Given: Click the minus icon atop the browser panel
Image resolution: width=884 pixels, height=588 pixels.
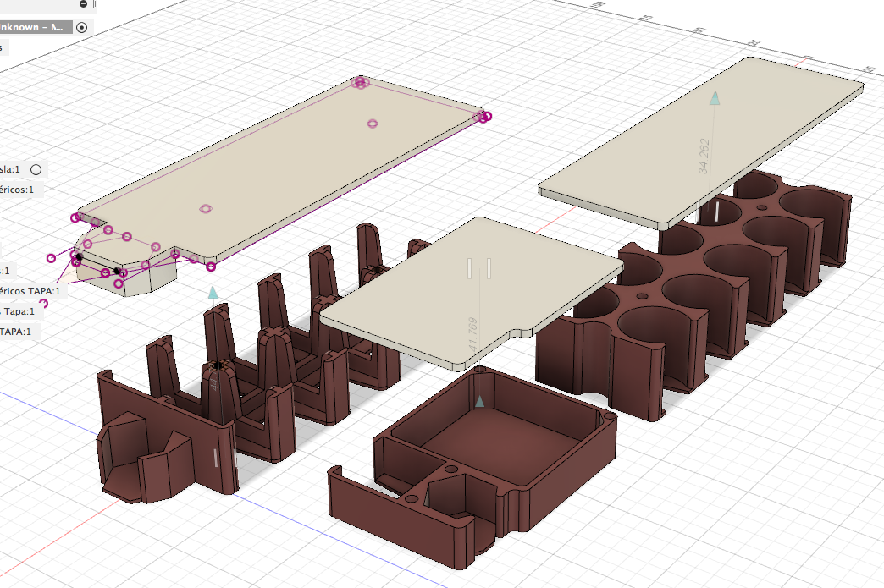Looking at the screenshot, I should pos(84,4).
